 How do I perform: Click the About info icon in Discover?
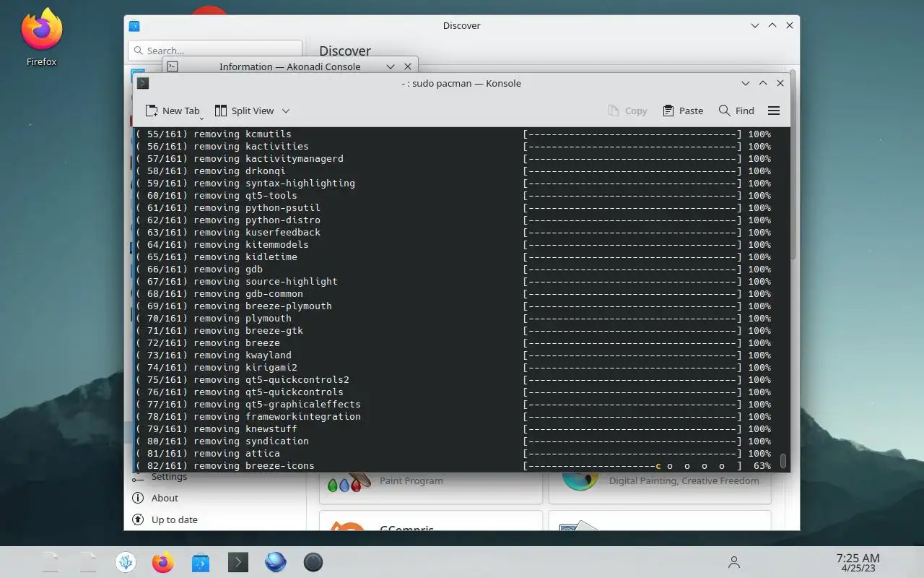pyautogui.click(x=138, y=498)
